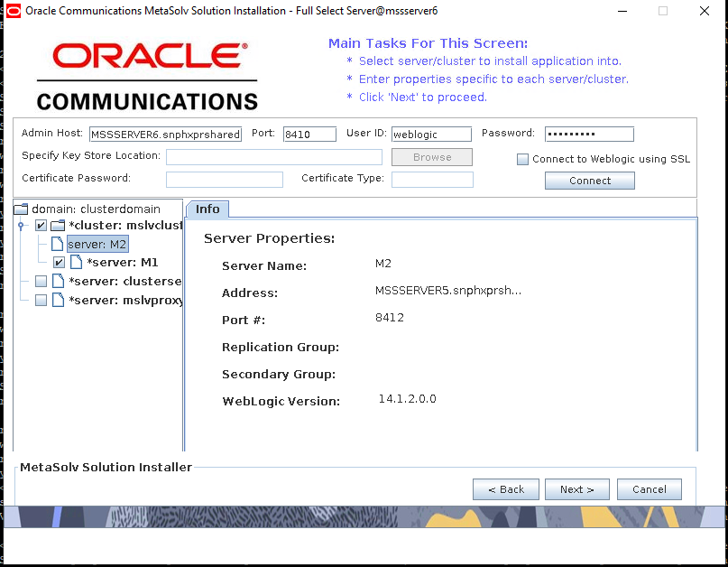
Task: Uncheck the server M1 checkbox
Action: [x=59, y=263]
